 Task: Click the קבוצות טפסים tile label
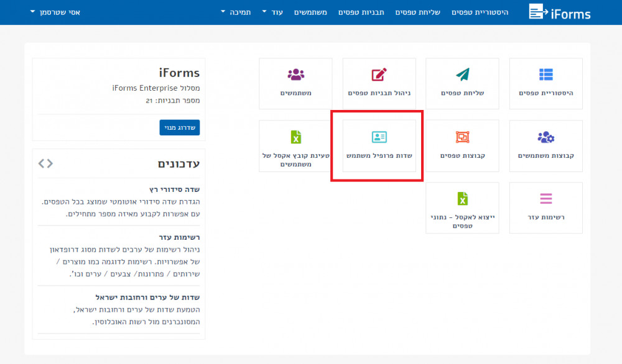point(463,156)
